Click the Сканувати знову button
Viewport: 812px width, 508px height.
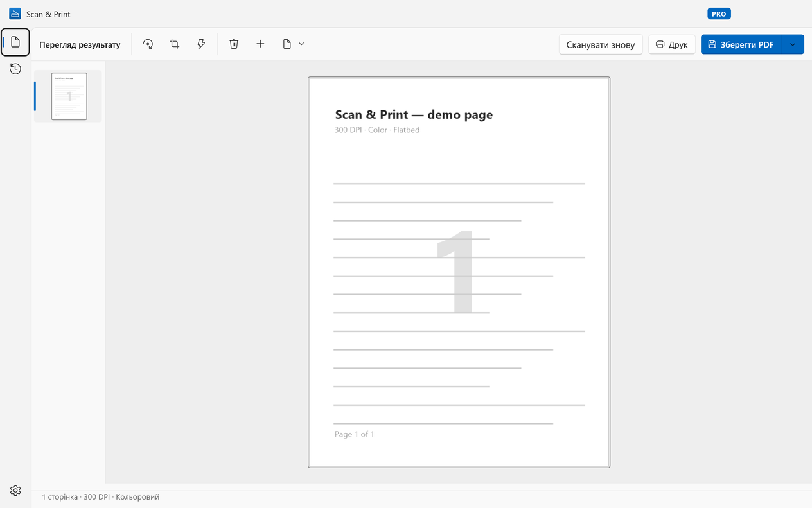(601, 44)
